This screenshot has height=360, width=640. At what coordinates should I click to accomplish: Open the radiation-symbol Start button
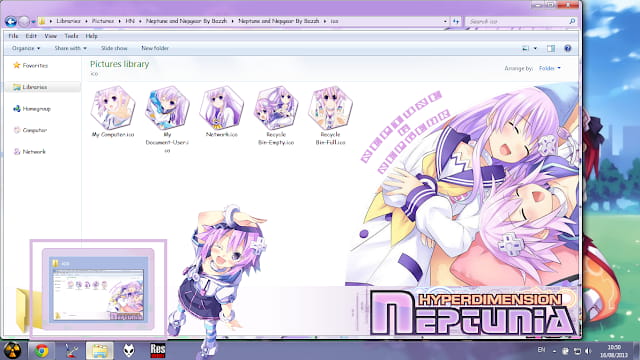pyautogui.click(x=13, y=351)
